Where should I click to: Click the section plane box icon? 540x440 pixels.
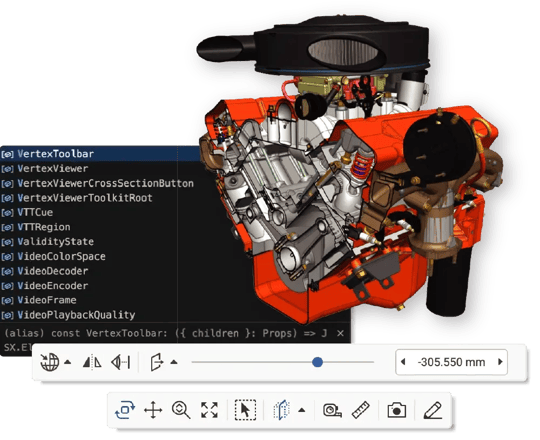157,362
